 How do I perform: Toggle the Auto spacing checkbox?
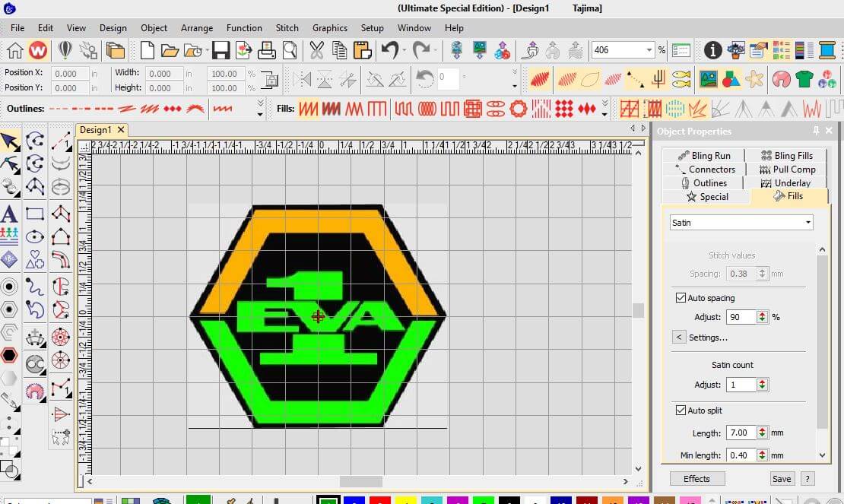tap(681, 297)
